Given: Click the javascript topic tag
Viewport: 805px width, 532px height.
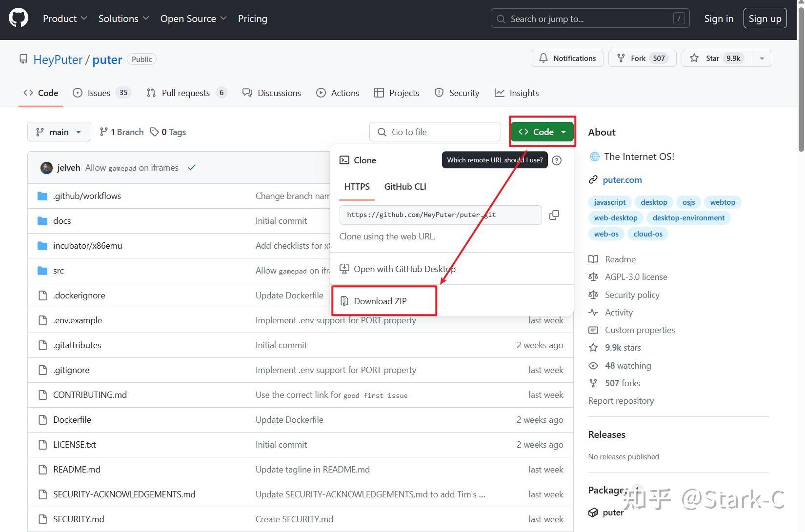Looking at the screenshot, I should point(610,202).
